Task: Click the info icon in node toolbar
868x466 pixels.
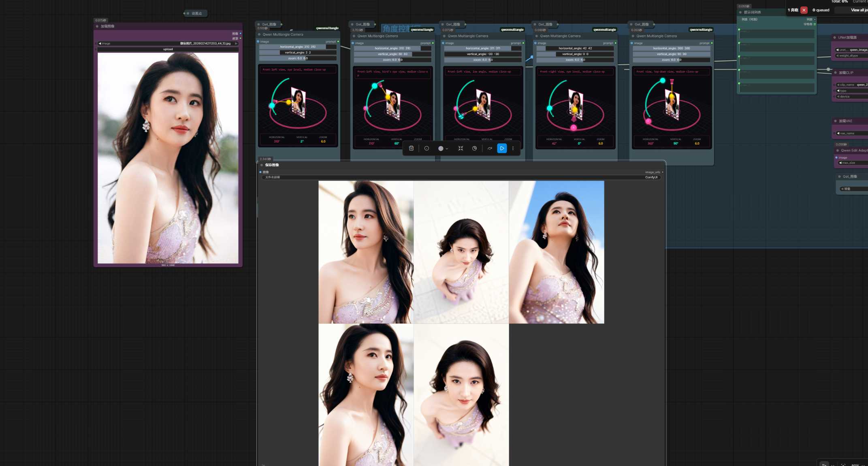Action: coord(427,149)
